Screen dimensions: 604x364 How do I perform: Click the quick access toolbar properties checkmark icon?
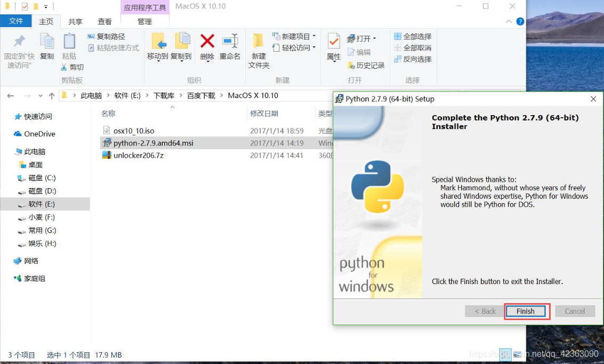click(x=25, y=6)
